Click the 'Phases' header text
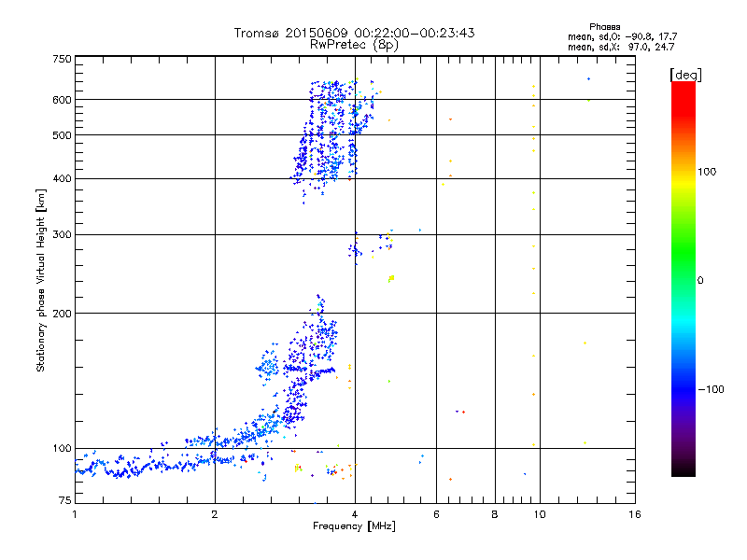Viewport: 747px width, 560px height. [x=604, y=27]
